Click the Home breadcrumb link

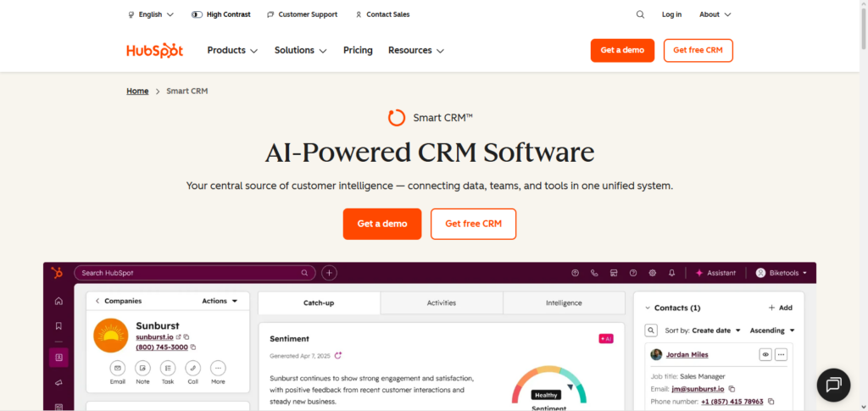(x=137, y=92)
